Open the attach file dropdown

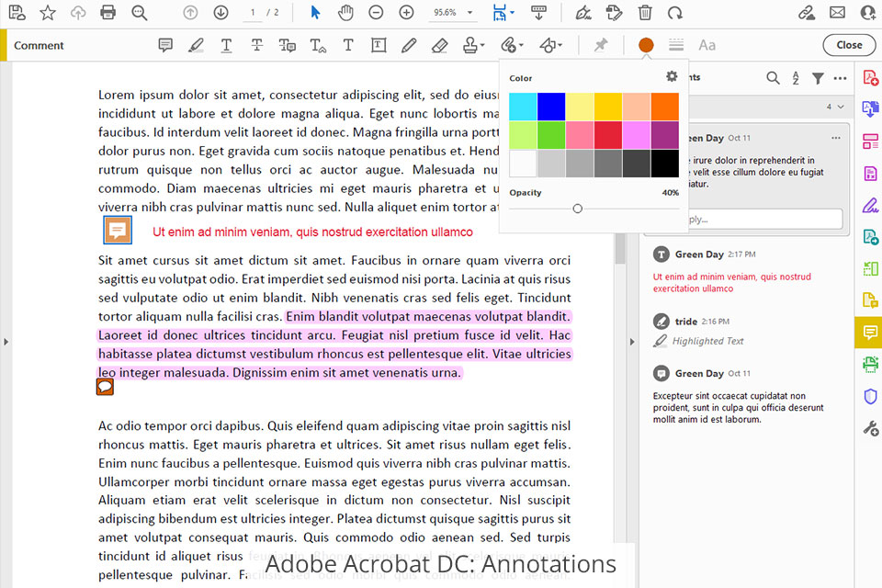point(512,45)
